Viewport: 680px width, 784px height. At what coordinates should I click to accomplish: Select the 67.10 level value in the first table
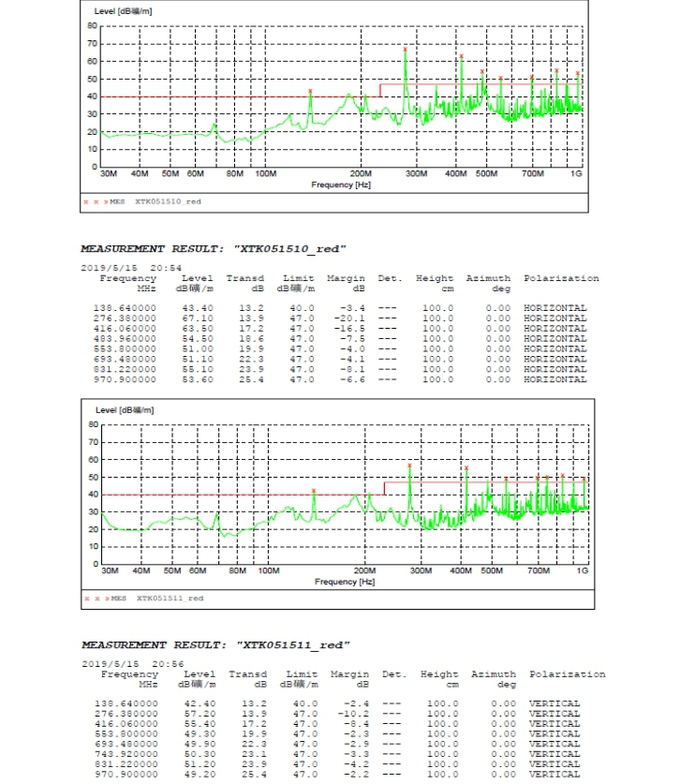tap(197, 318)
